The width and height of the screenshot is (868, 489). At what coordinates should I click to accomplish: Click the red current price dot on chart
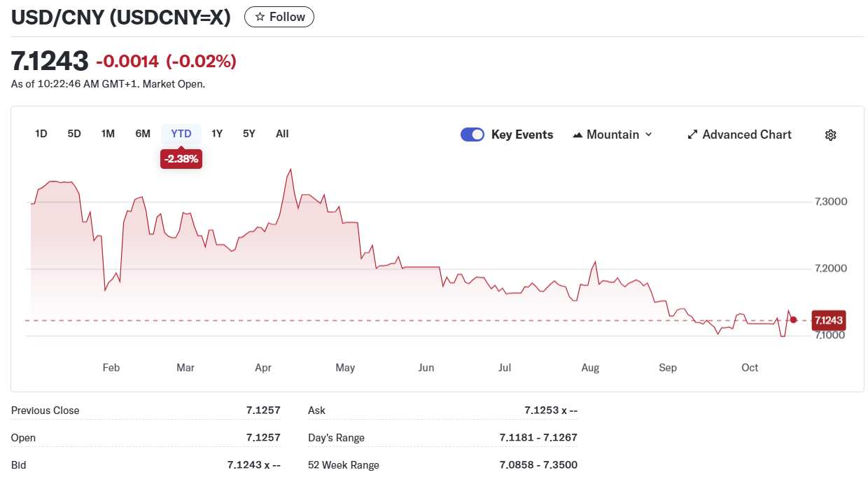tap(793, 320)
